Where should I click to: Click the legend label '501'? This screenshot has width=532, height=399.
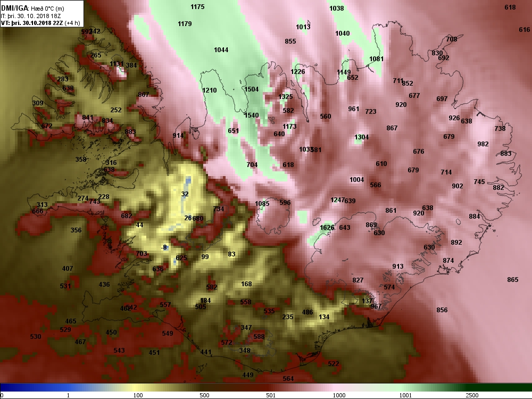pos(271,395)
